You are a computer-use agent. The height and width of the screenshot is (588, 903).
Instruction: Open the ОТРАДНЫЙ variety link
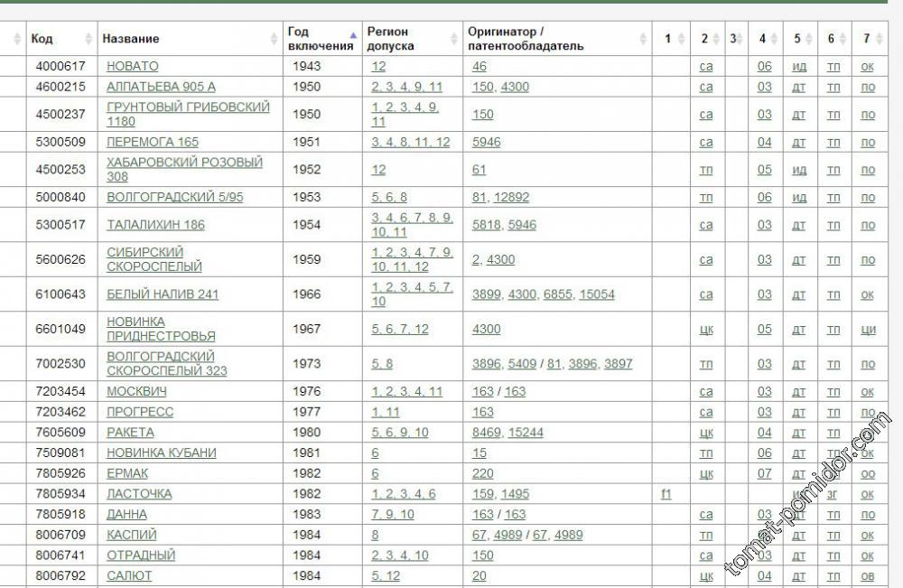(x=141, y=555)
